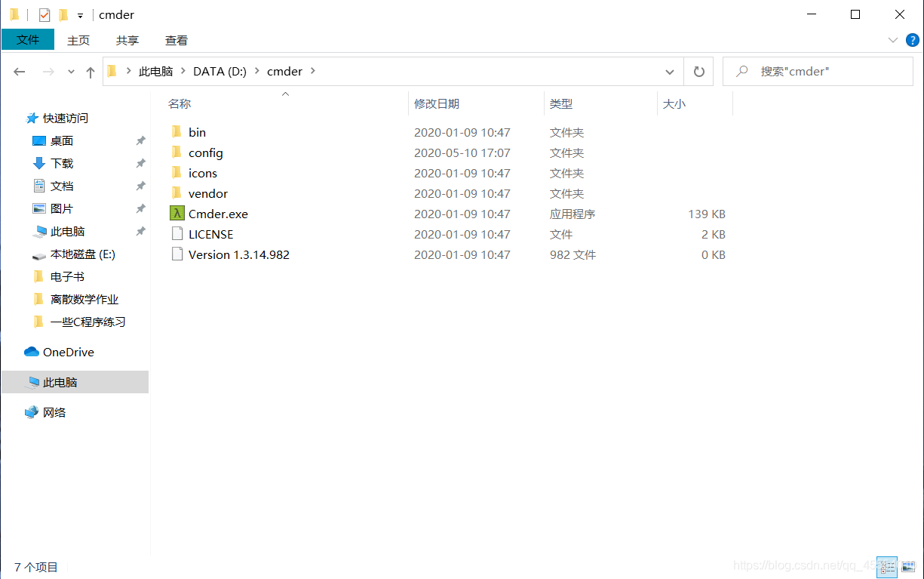Select the icons folder icon
The image size is (924, 579).
177,173
